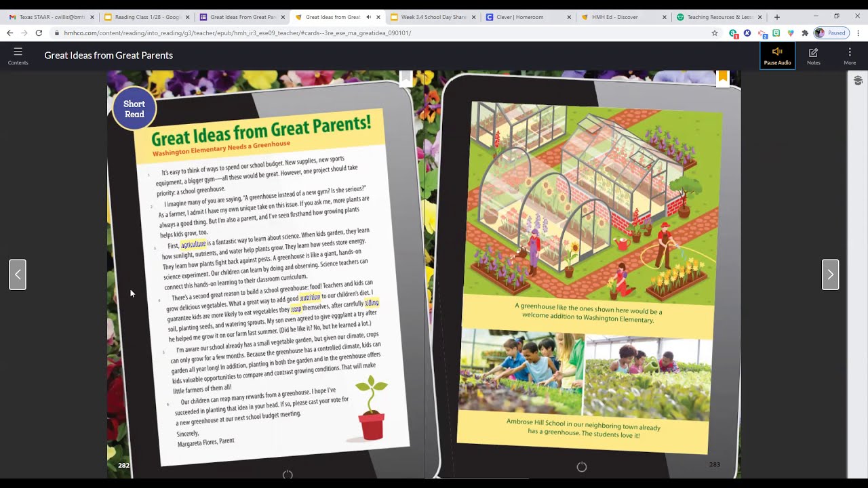The image size is (868, 488).
Task: Close the Clever Homeroom tab
Action: tap(569, 17)
